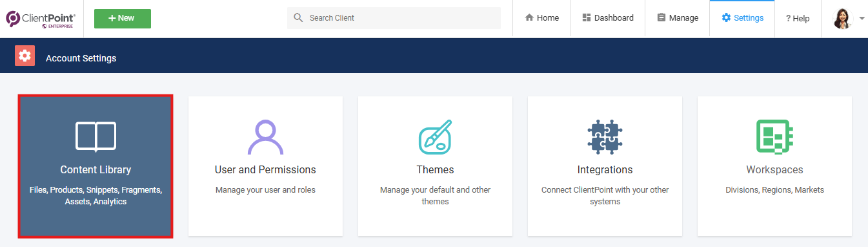Open the Themes paintbrush icon
Viewport: 868px width, 247px height.
pyautogui.click(x=436, y=136)
